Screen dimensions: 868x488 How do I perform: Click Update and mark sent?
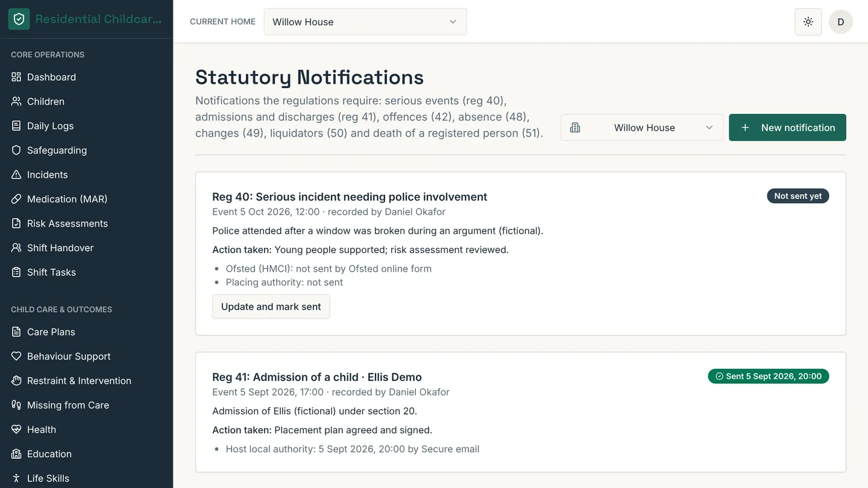click(x=271, y=307)
